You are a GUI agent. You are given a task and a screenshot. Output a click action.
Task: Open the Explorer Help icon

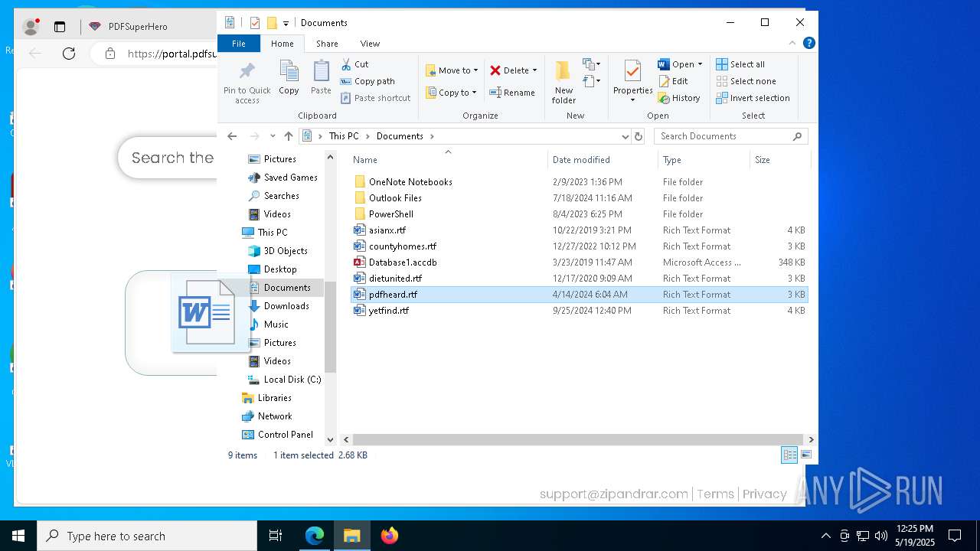coord(808,44)
